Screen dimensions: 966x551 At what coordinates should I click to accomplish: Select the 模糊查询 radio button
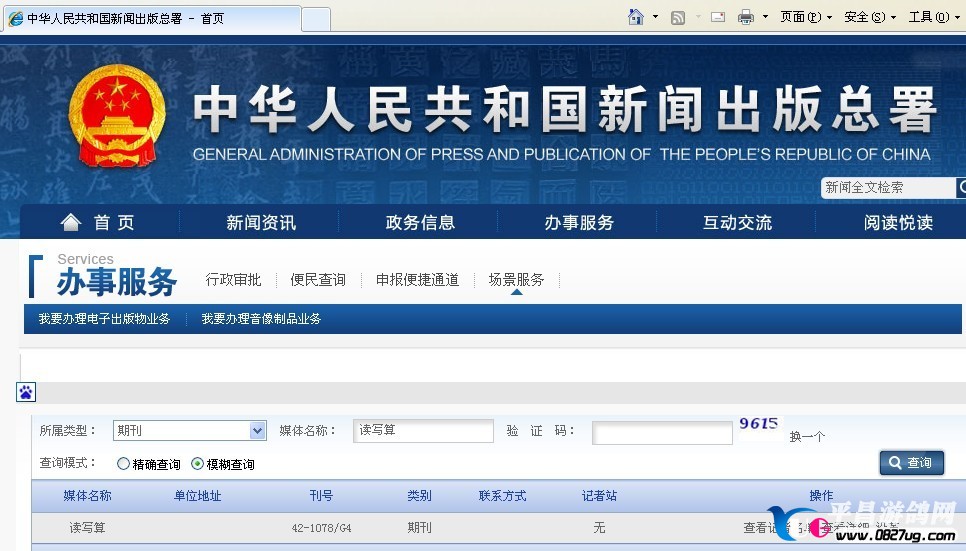click(198, 464)
